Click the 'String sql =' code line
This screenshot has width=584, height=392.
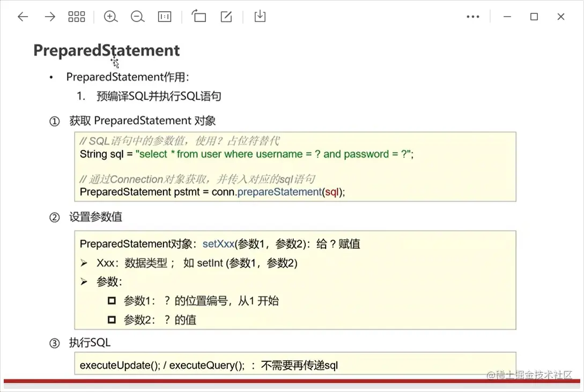click(247, 154)
